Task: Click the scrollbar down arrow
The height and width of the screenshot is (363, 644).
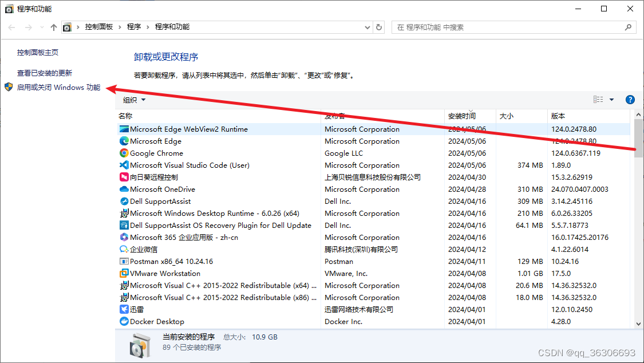Action: point(638,323)
